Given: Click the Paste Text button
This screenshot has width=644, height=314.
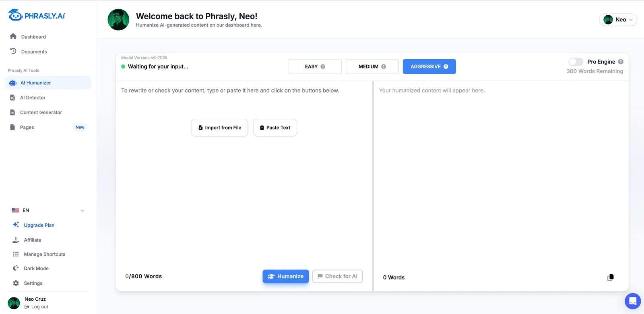Looking at the screenshot, I should click(x=275, y=128).
